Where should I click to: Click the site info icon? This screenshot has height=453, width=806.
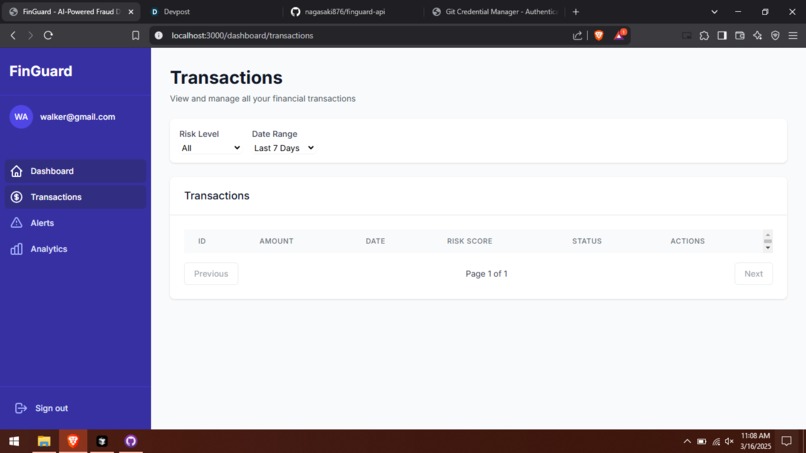159,35
